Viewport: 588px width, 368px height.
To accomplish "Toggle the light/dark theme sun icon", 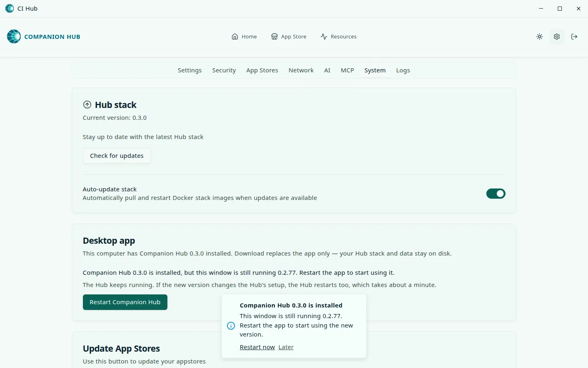I will 539,36.
